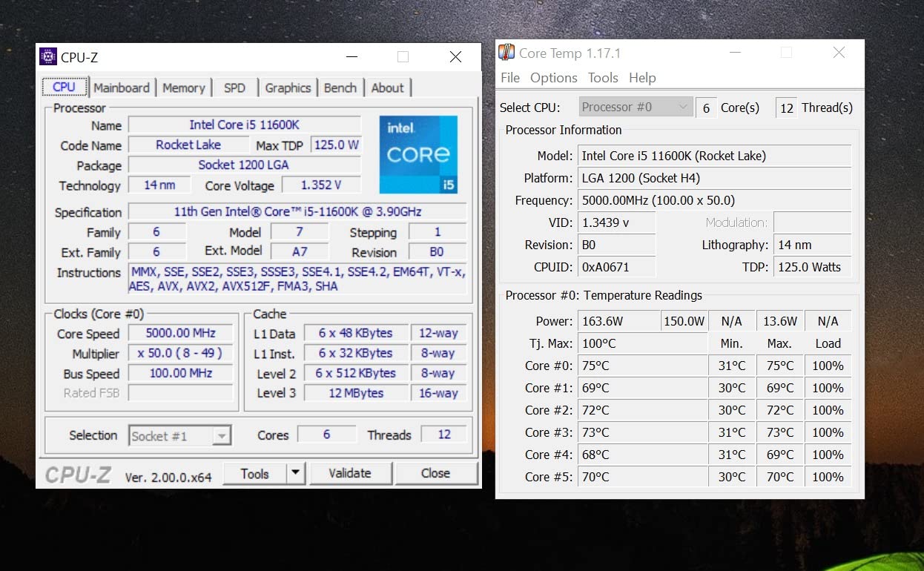Click the Tj. Max value 100°C
Image resolution: width=924 pixels, height=571 pixels.
pos(642,343)
